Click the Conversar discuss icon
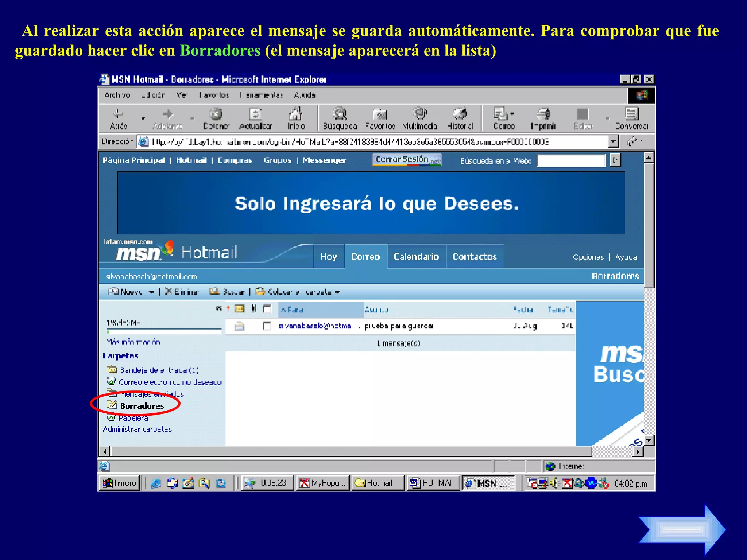This screenshot has height=560, width=747. click(632, 114)
